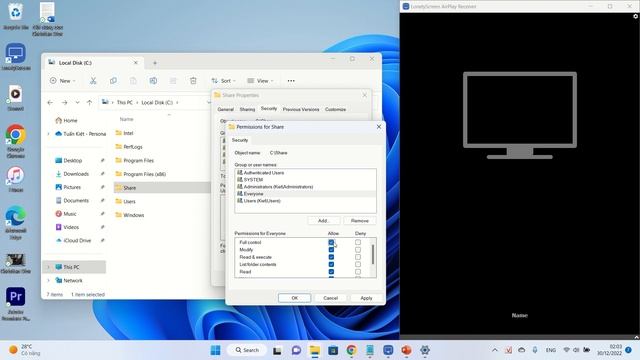Check Deny for Read & execute
This screenshot has height=360, width=640.
358,257
